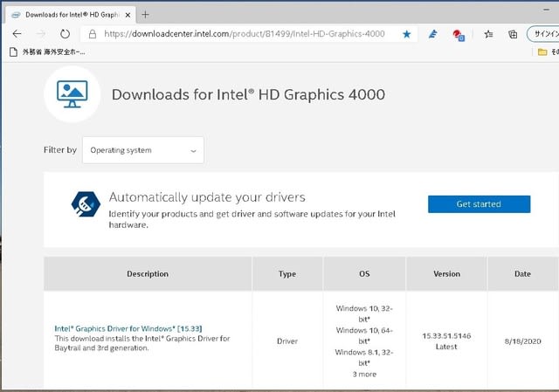Expand the Operating system filter dropdown

click(143, 150)
